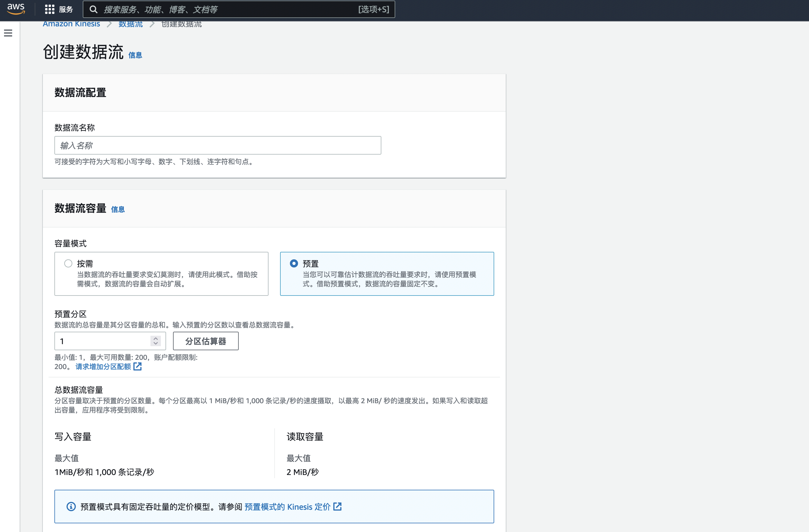Click the AWS logo home icon

pyautogui.click(x=16, y=9)
